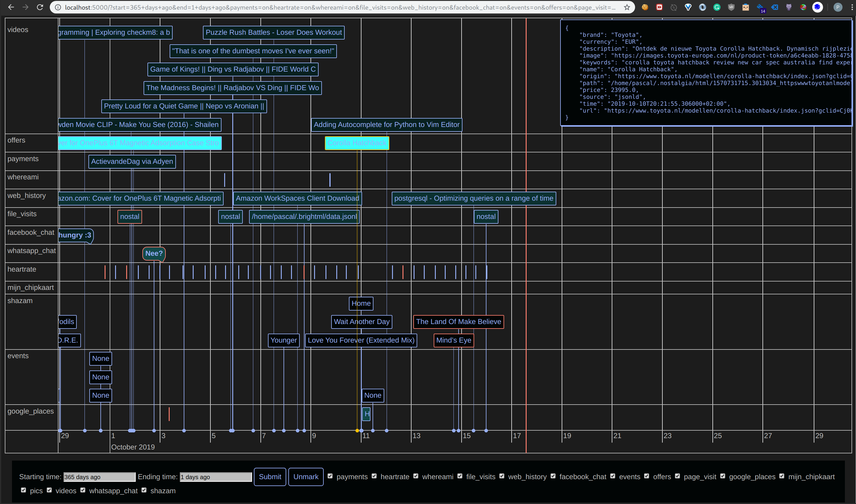Bookmark this page with star icon
This screenshot has height=504, width=856.
point(627,7)
